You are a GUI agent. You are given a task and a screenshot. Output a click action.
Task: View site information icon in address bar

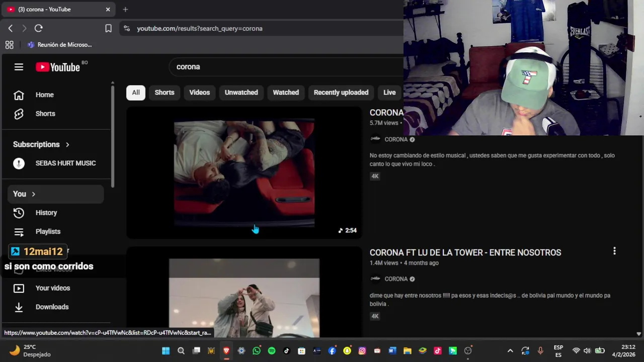click(126, 29)
